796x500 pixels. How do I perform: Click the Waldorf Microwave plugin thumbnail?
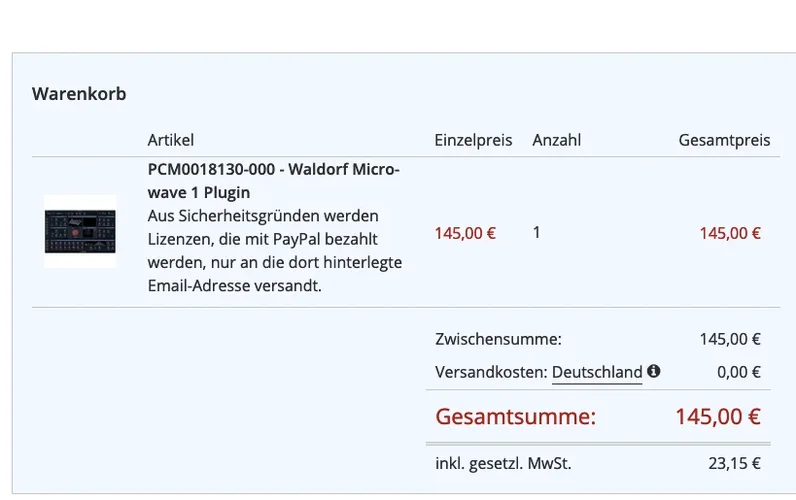[80, 231]
